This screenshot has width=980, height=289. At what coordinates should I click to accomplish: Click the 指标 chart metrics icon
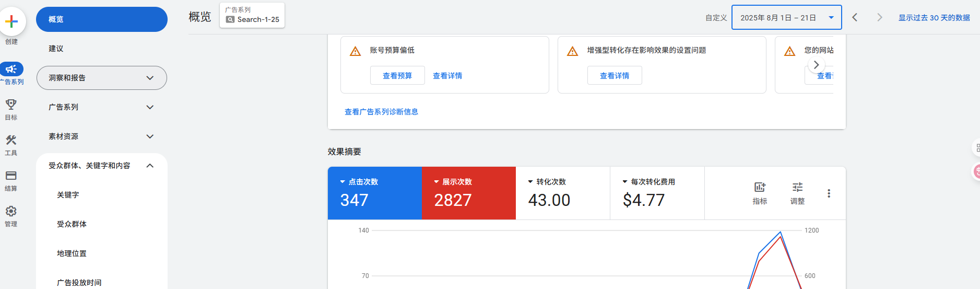click(x=760, y=187)
